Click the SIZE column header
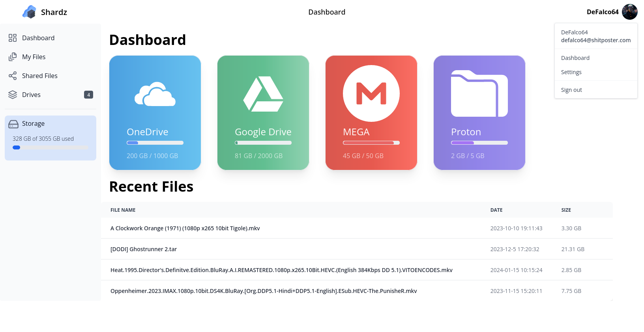Viewport: 644px width, 332px height. click(566, 210)
